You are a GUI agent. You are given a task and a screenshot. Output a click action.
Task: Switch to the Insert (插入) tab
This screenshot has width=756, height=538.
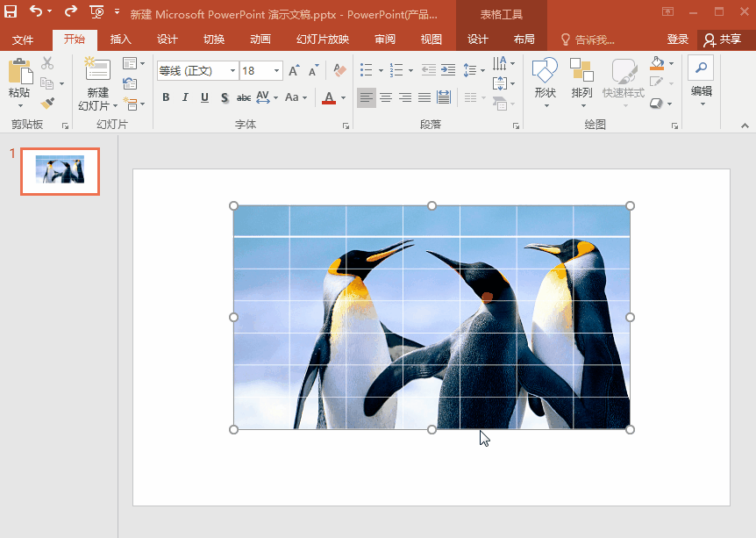[x=120, y=39]
